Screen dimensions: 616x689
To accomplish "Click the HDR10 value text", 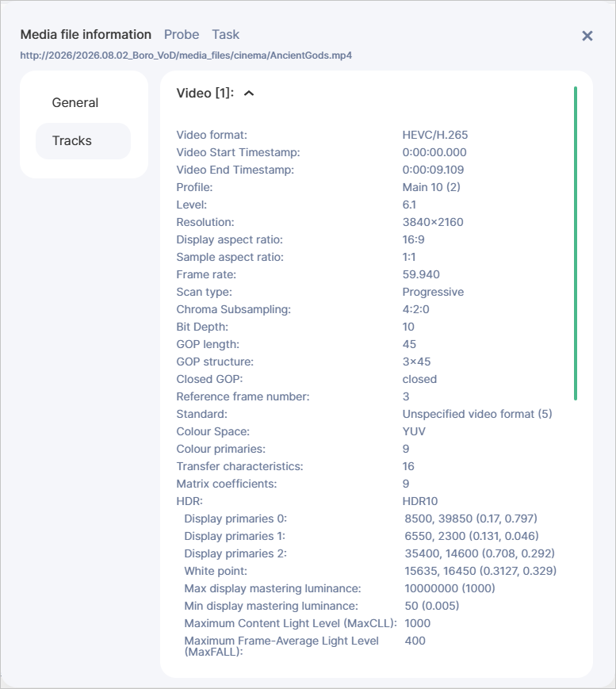I will [420, 501].
